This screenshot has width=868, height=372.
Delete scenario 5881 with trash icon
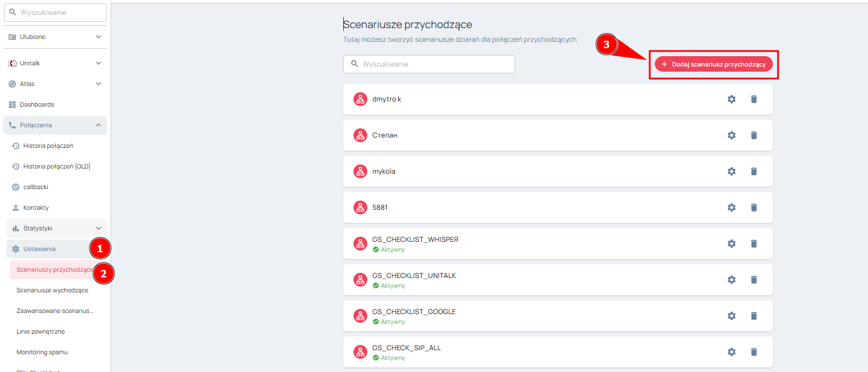[x=753, y=207]
